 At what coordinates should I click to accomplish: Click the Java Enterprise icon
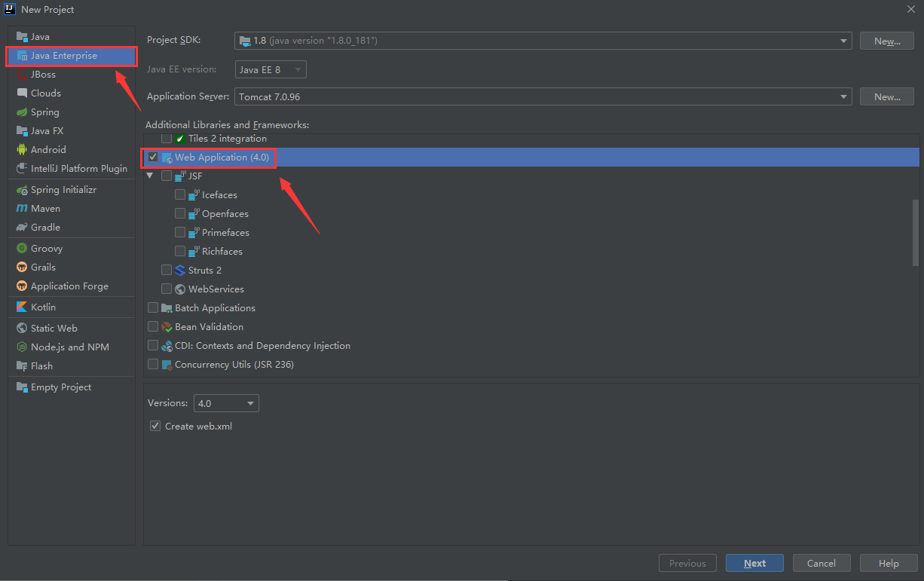(22, 56)
